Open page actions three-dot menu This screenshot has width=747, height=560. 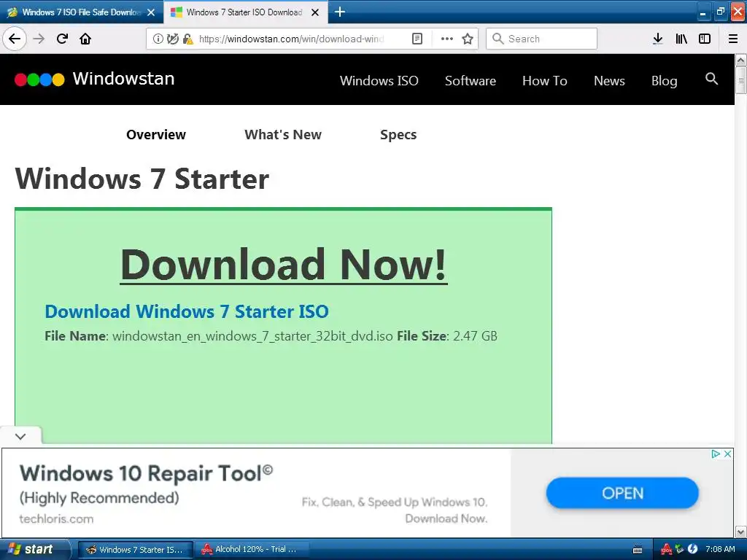tap(447, 39)
